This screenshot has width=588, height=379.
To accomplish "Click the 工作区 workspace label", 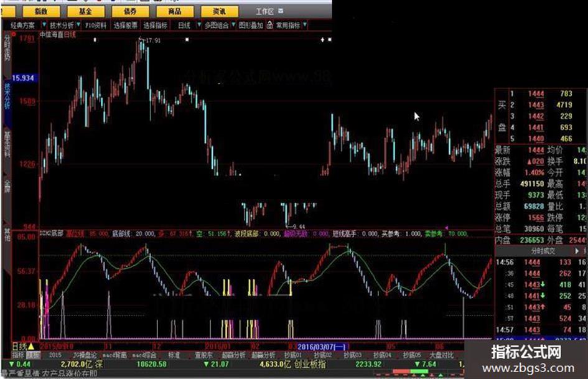I will click(264, 12).
